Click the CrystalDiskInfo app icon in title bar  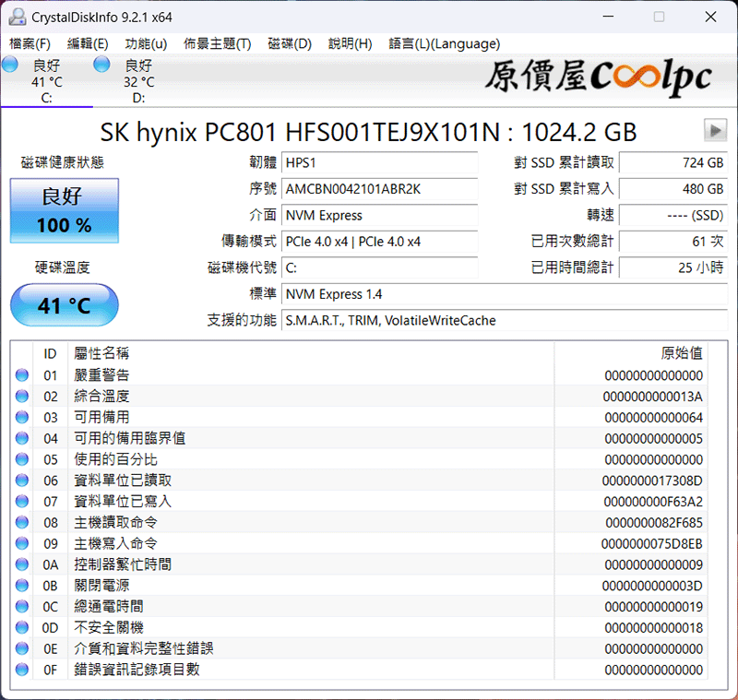(x=18, y=17)
